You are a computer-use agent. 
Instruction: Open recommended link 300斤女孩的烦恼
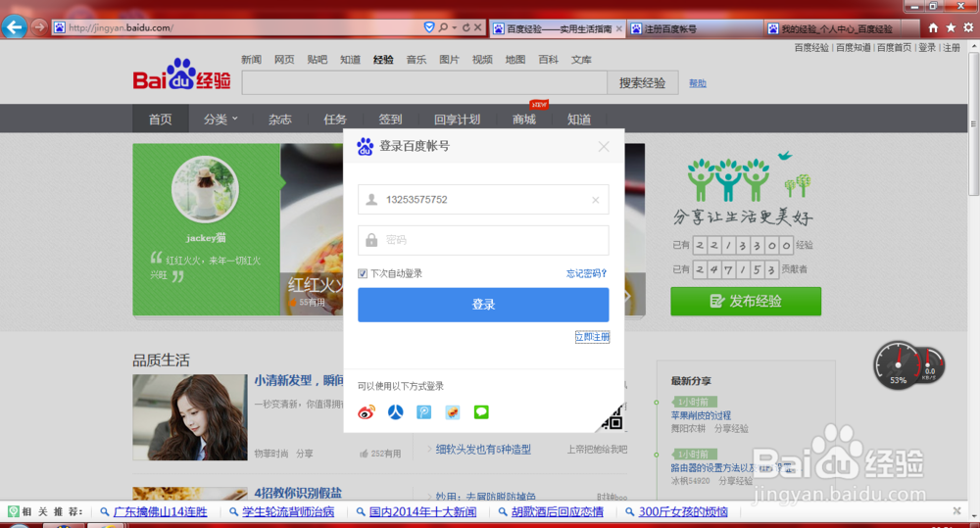[x=683, y=511]
